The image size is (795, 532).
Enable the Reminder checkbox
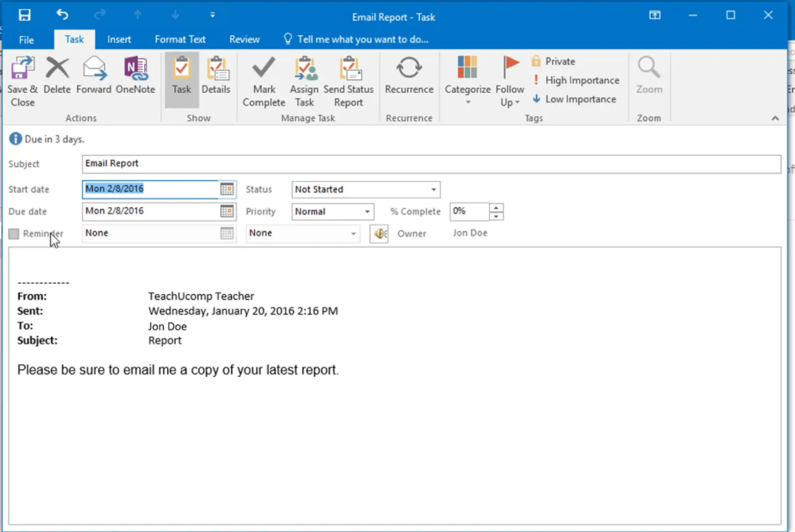(14, 233)
